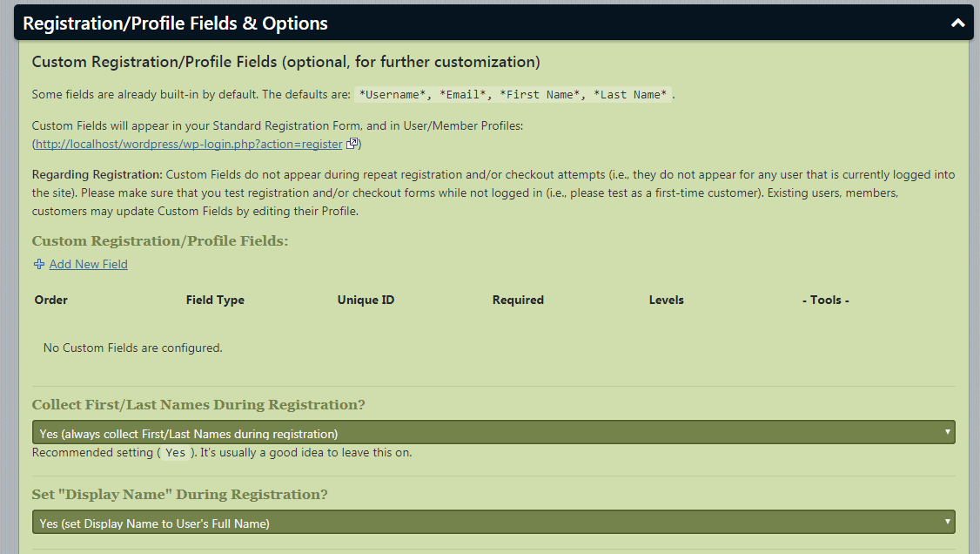Click the plus icon beside Add New Field
This screenshot has height=554, width=980.
tap(37, 264)
